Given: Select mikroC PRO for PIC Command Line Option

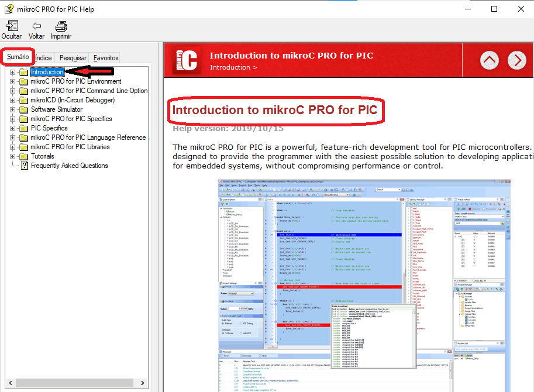Looking at the screenshot, I should [89, 91].
